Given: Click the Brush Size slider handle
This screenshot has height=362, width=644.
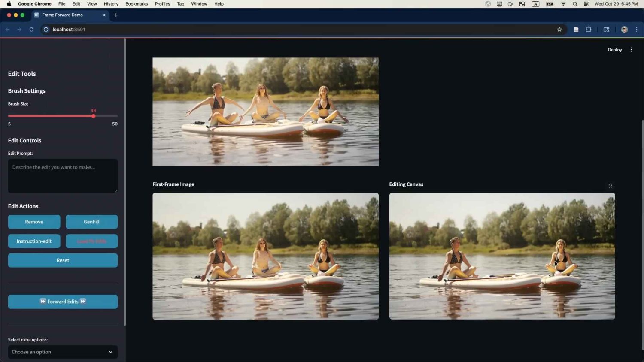Looking at the screenshot, I should click(94, 116).
